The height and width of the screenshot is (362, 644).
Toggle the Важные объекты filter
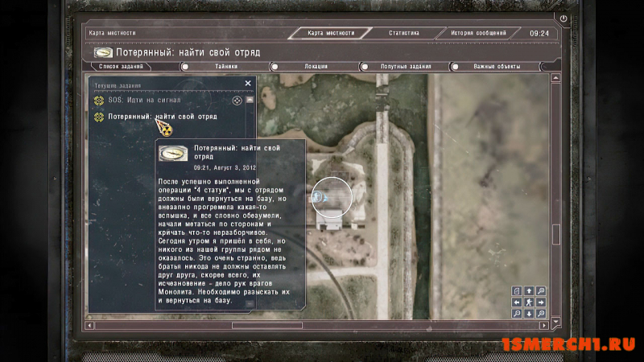point(455,67)
